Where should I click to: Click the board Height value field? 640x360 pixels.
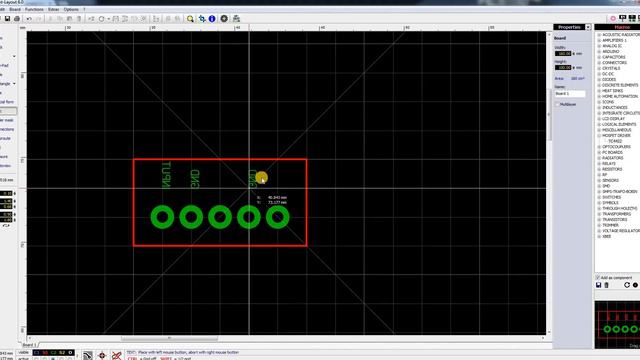[563, 68]
